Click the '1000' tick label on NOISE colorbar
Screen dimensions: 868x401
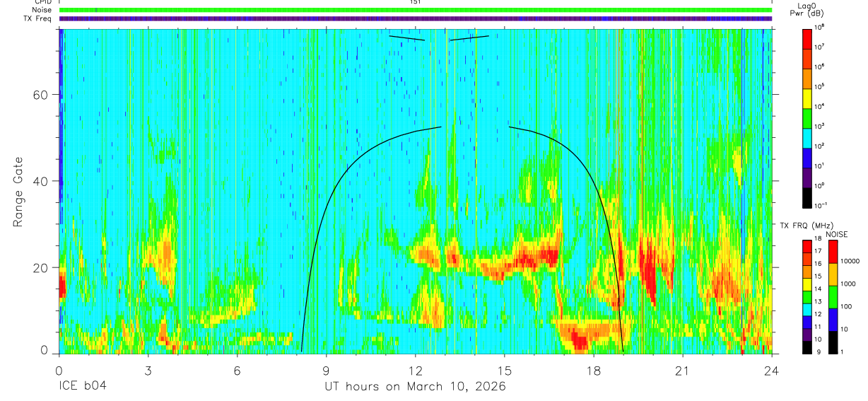point(848,284)
